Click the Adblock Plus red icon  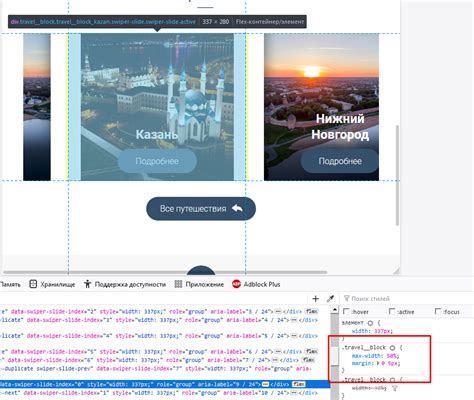(x=236, y=284)
